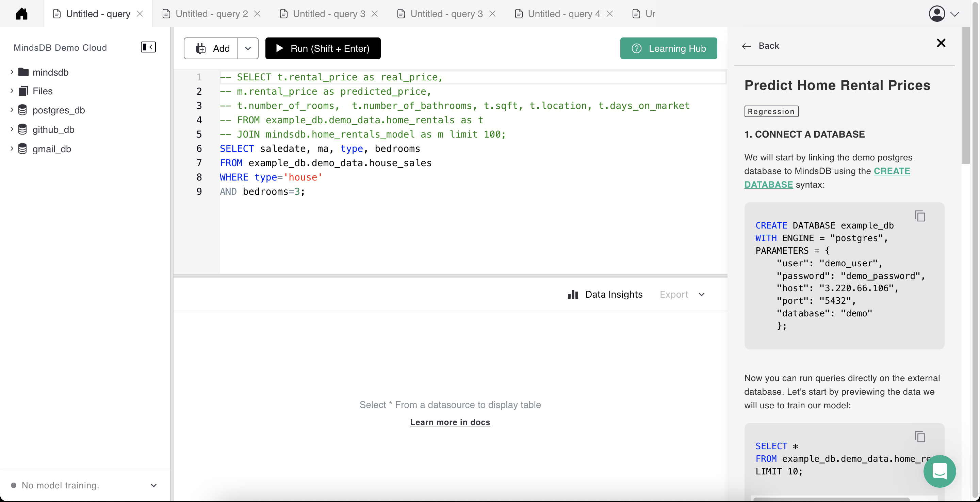Switch to the partially visible Ur tab
This screenshot has height=502, width=980.
644,14
